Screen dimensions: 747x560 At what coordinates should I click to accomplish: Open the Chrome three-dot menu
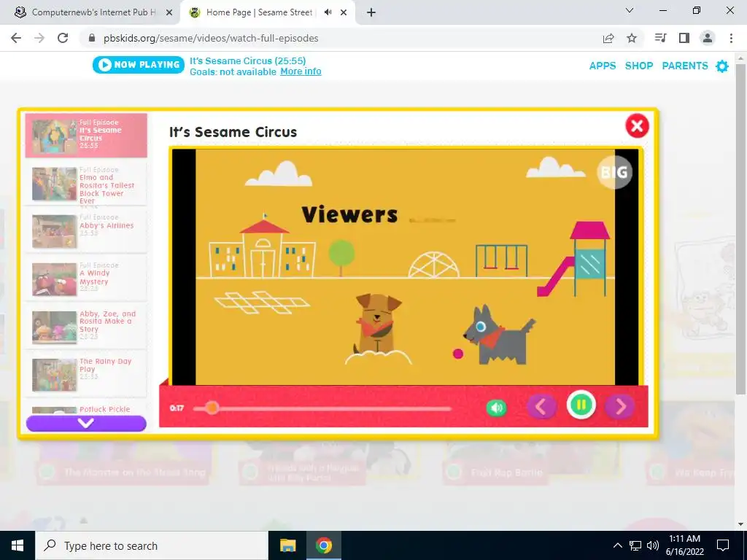[x=731, y=38]
